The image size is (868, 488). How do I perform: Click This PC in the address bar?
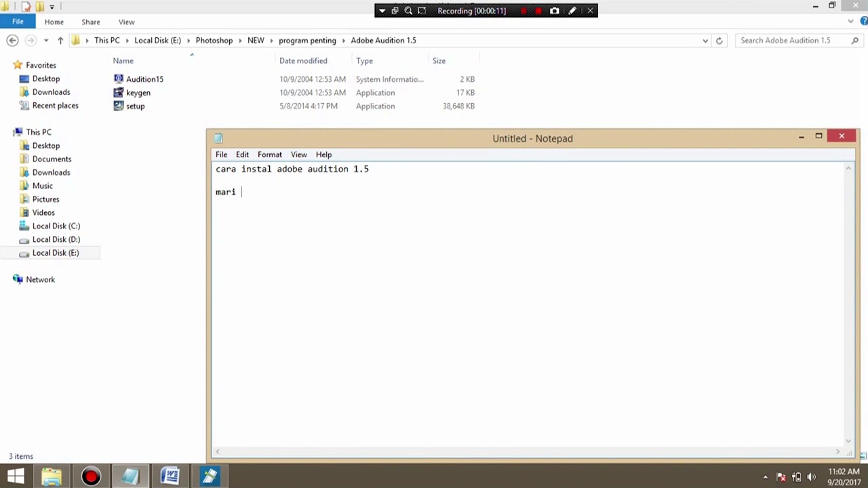pos(107,41)
